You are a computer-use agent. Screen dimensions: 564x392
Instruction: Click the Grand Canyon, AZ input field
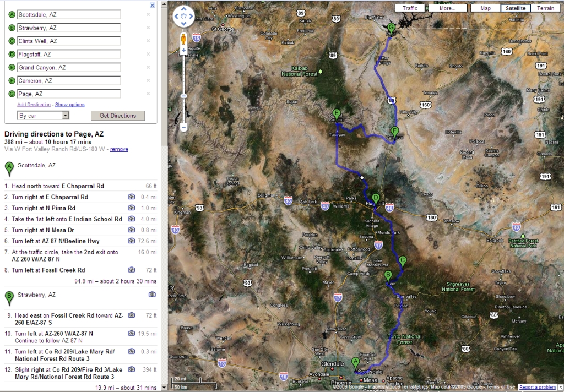pos(68,67)
